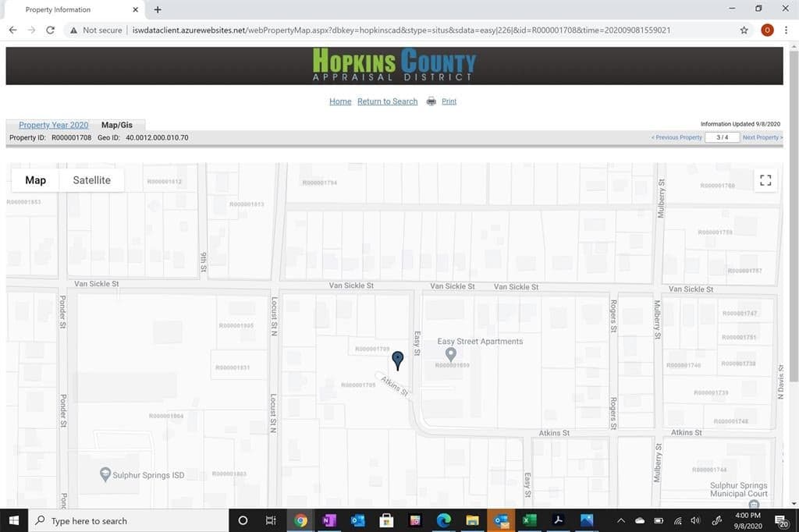Reload the page with the refresh icon
Viewport: 799px width, 532px height.
pos(50,30)
